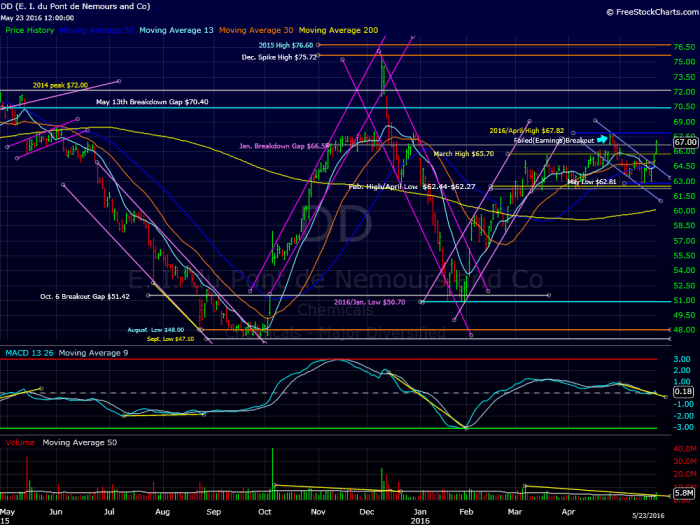Select the Volume pane Moving Average 50 label
The image size is (700, 525).
(x=80, y=442)
